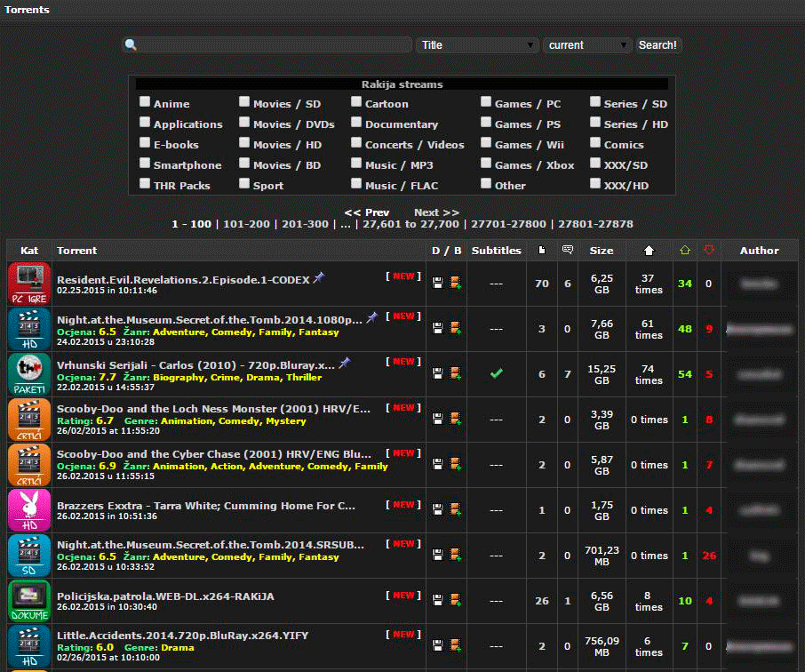Sort table by Torrent column
The height and width of the screenshot is (672, 805).
click(x=76, y=250)
